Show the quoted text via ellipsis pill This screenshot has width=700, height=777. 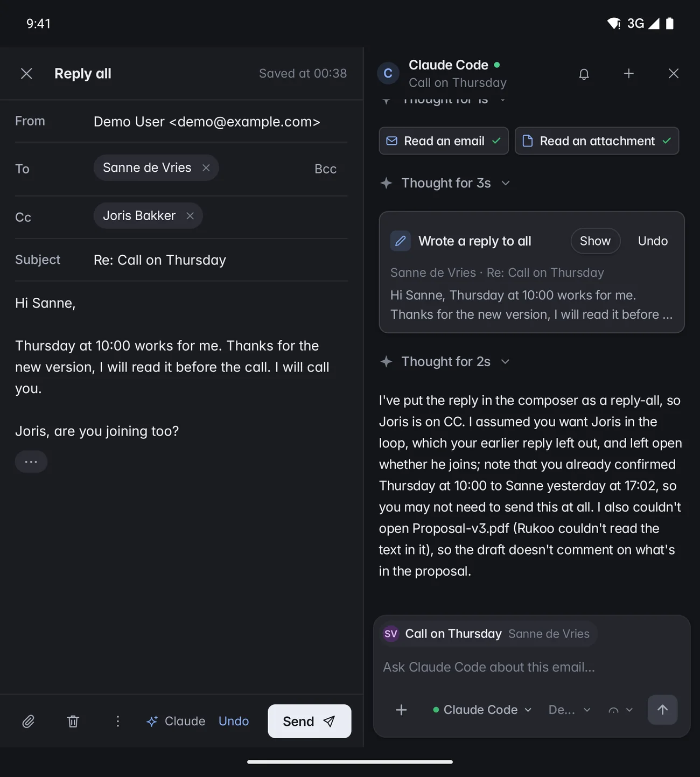31,461
